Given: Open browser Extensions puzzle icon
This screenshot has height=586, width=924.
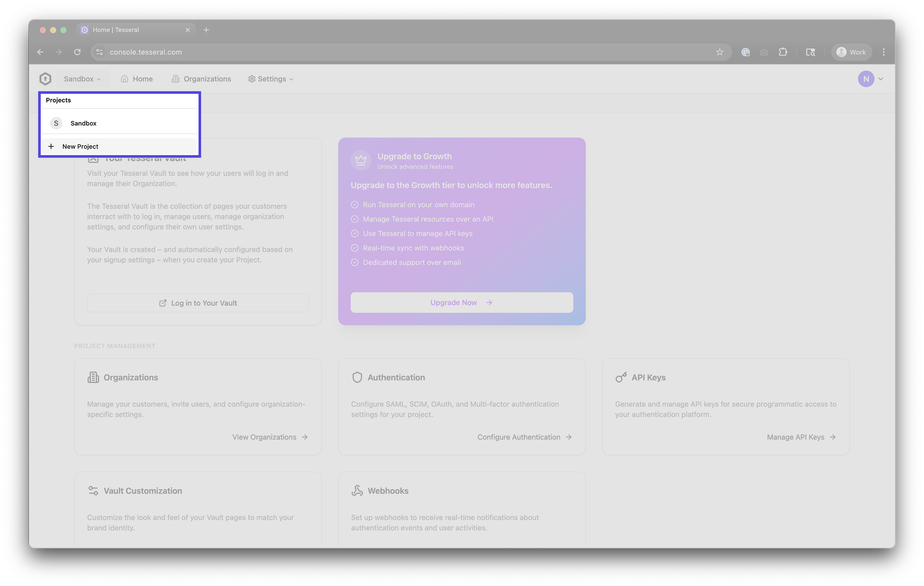Looking at the screenshot, I should pos(783,52).
